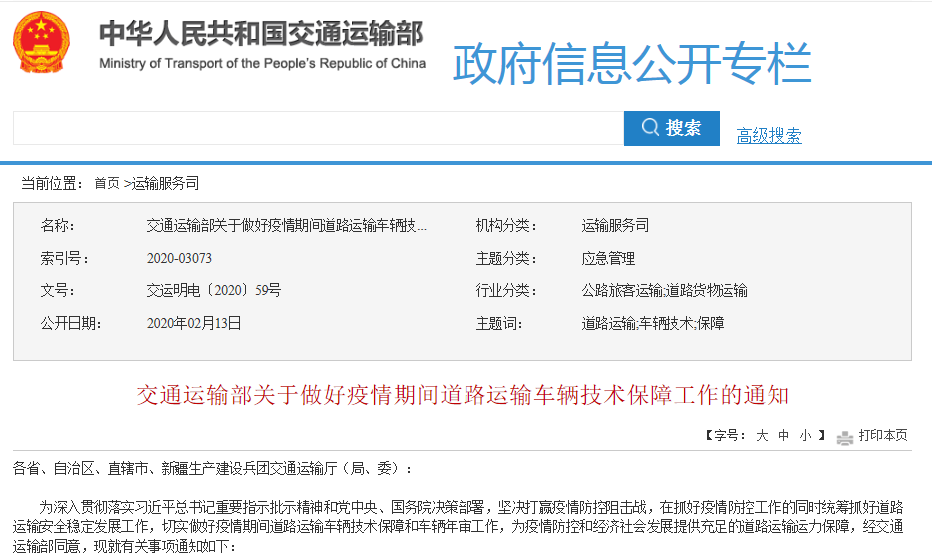Click the Ministry of Transport English subtitle
The height and width of the screenshot is (560, 932).
click(x=262, y=63)
